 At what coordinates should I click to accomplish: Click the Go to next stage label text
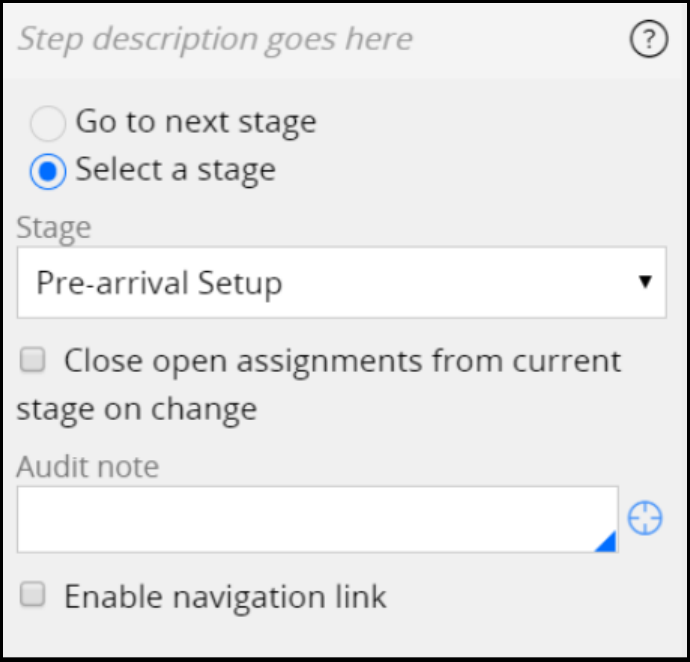(196, 123)
